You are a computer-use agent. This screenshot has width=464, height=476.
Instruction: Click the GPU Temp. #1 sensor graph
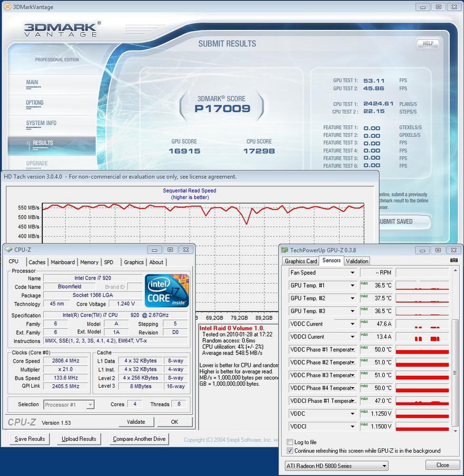(x=422, y=285)
